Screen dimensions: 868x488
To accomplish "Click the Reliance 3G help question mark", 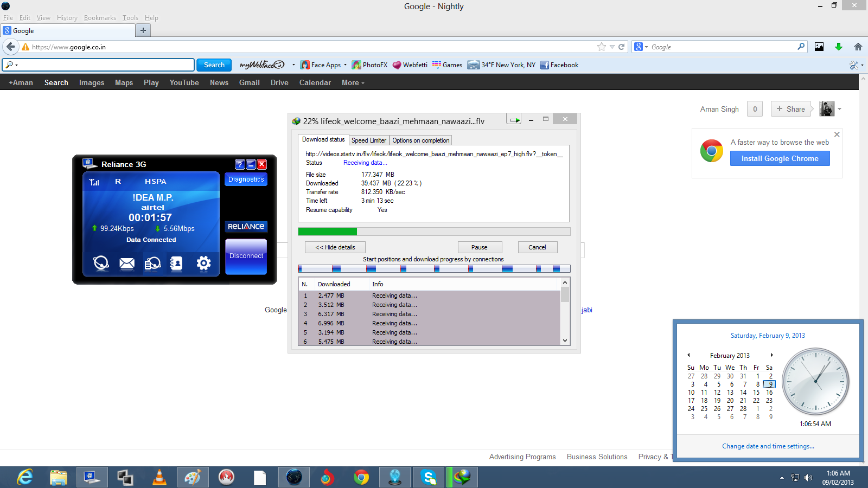I will (240, 164).
